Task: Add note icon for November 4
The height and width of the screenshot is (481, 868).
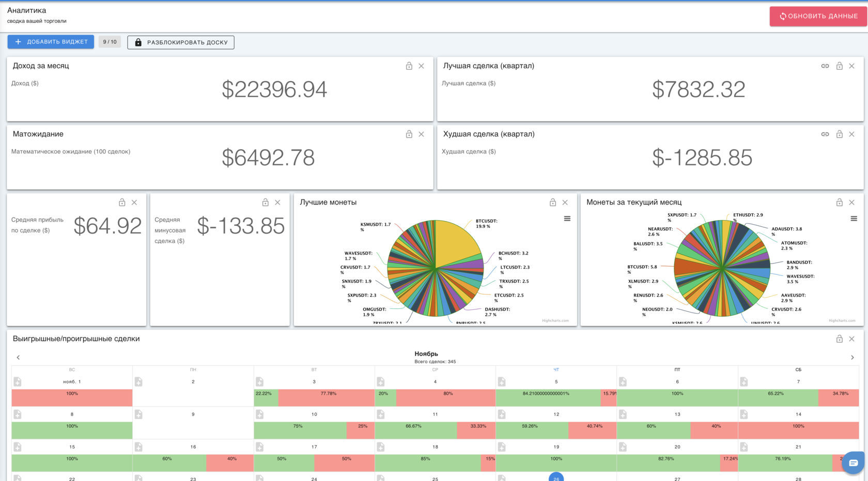Action: pos(381,382)
